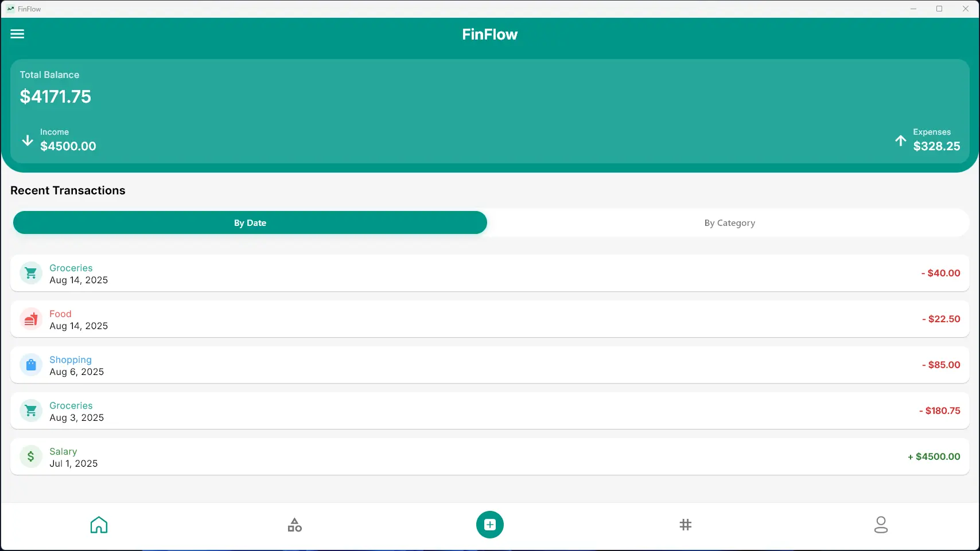Click the Income $4500.00 amount

point(68,146)
